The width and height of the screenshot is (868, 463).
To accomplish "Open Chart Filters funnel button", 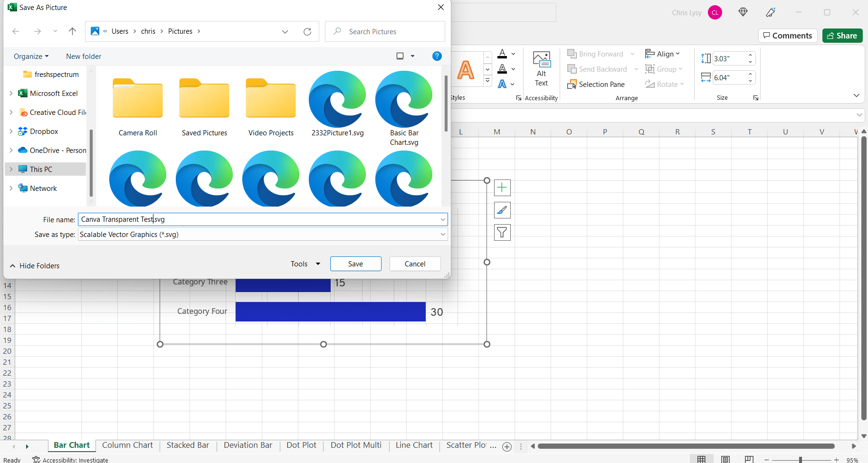I will coord(502,232).
